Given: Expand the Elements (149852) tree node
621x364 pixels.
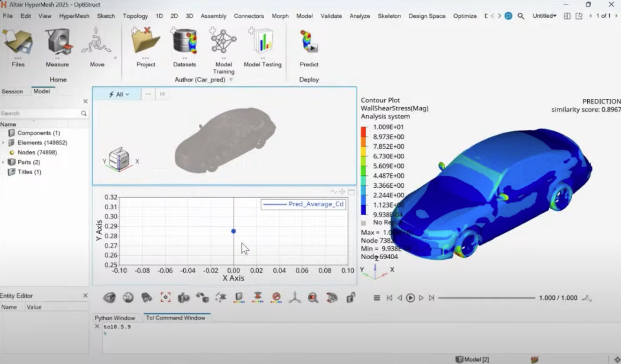Looking at the screenshot, I should pyautogui.click(x=3, y=143).
